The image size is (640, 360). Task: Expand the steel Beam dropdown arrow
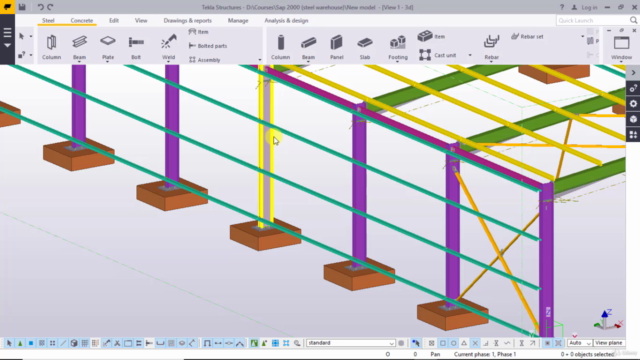tap(79, 62)
